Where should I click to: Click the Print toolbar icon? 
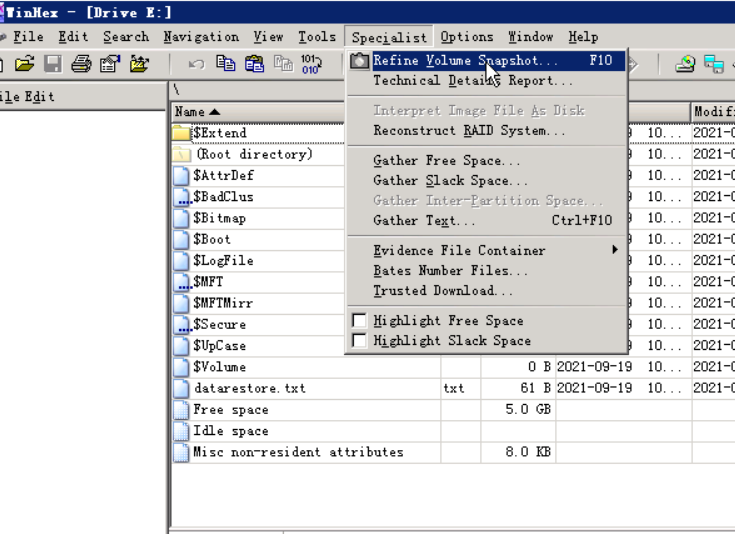(81, 64)
